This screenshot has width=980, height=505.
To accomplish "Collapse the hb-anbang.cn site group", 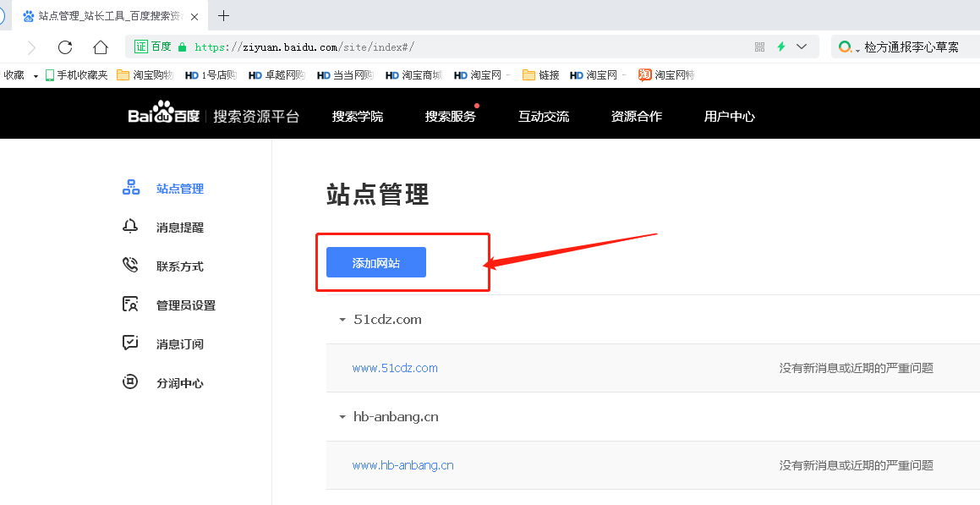I will pos(342,416).
